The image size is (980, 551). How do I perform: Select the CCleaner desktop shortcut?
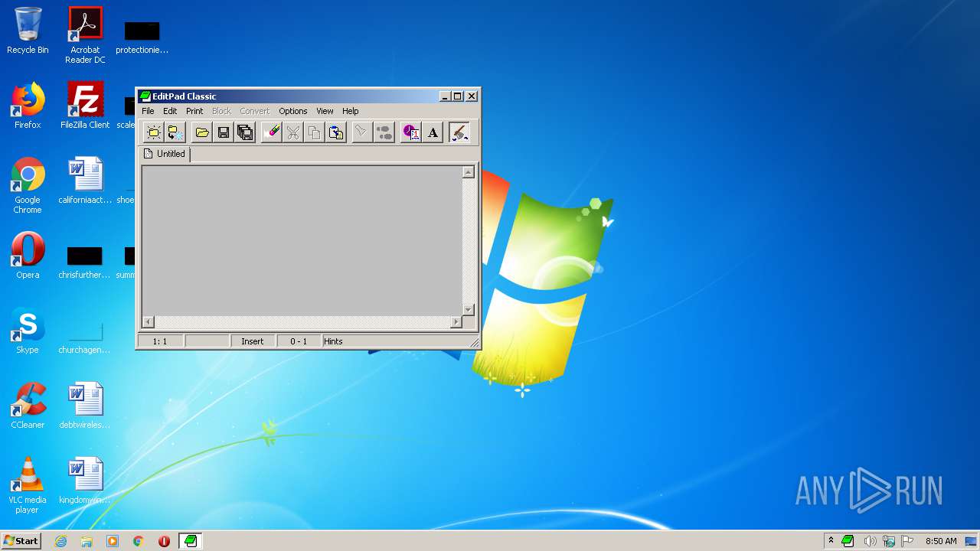[x=28, y=406]
